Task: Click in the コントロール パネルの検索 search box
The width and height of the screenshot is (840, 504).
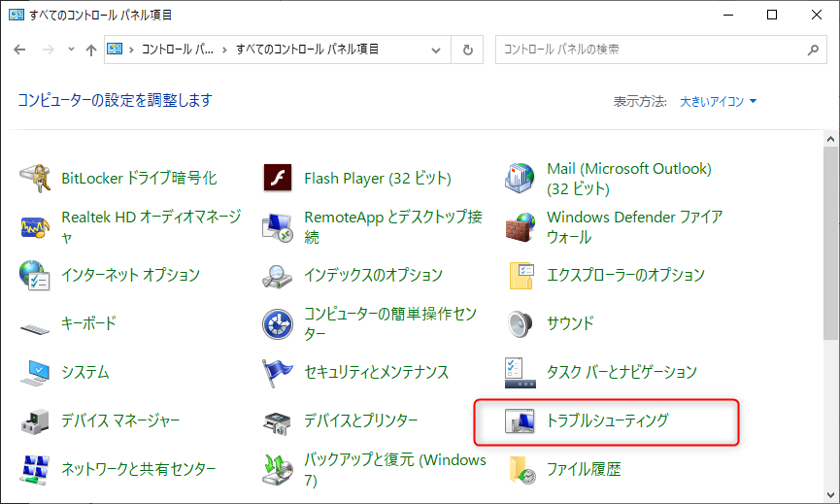Action: (x=651, y=50)
